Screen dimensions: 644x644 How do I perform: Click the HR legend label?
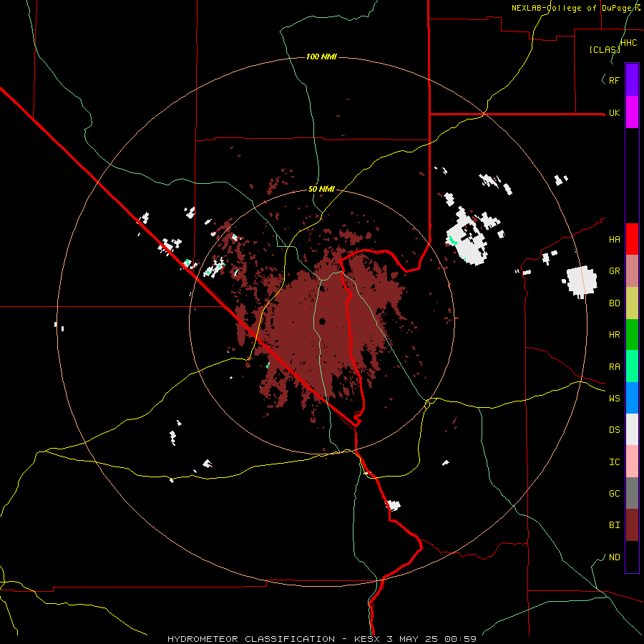(614, 335)
